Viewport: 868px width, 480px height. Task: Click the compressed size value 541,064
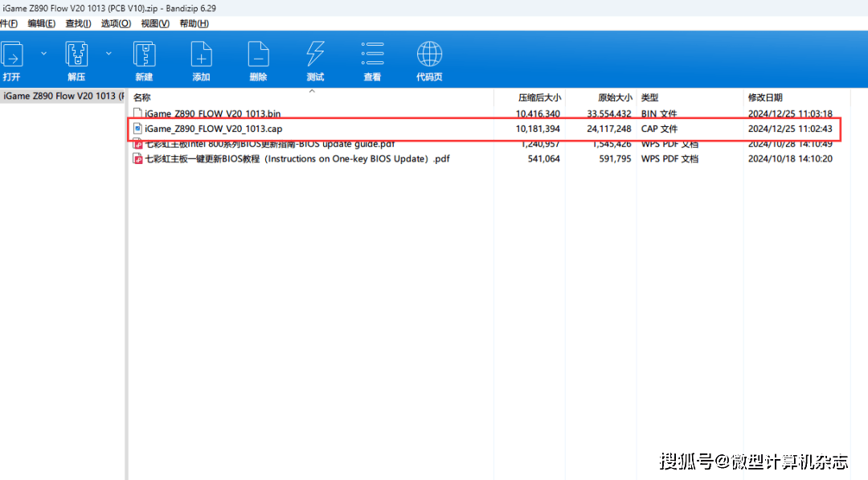click(x=543, y=159)
